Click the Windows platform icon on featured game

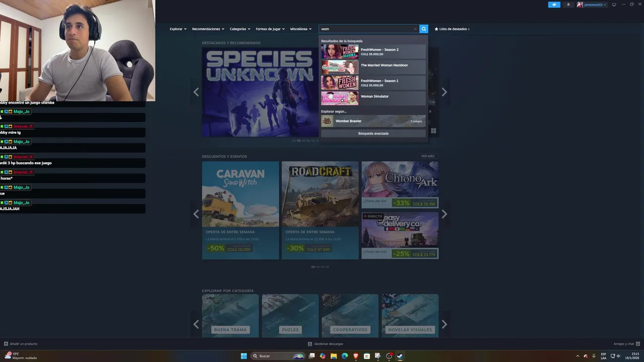pyautogui.click(x=433, y=131)
